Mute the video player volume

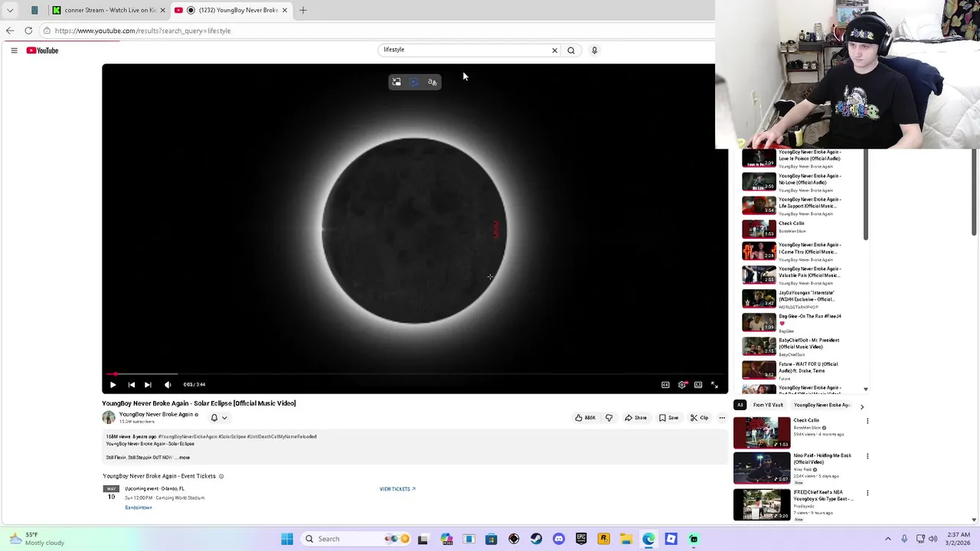[168, 385]
